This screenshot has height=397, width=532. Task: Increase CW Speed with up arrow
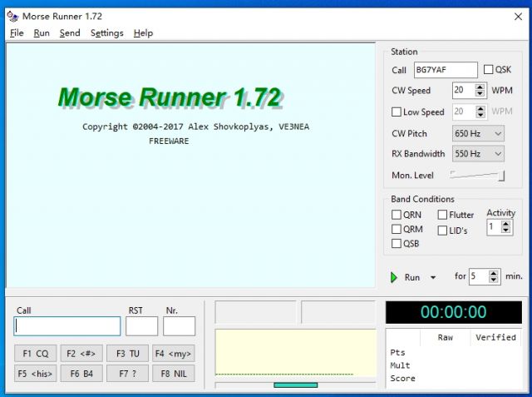click(480, 87)
